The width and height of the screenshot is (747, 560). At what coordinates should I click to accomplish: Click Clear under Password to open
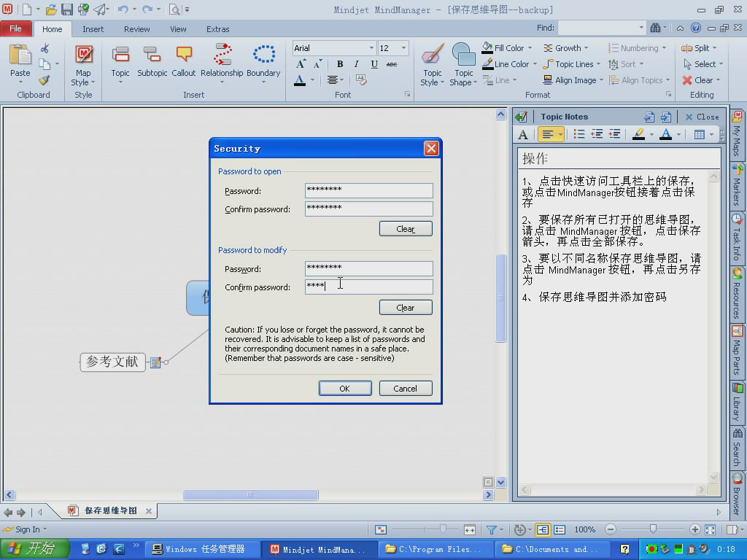(406, 229)
